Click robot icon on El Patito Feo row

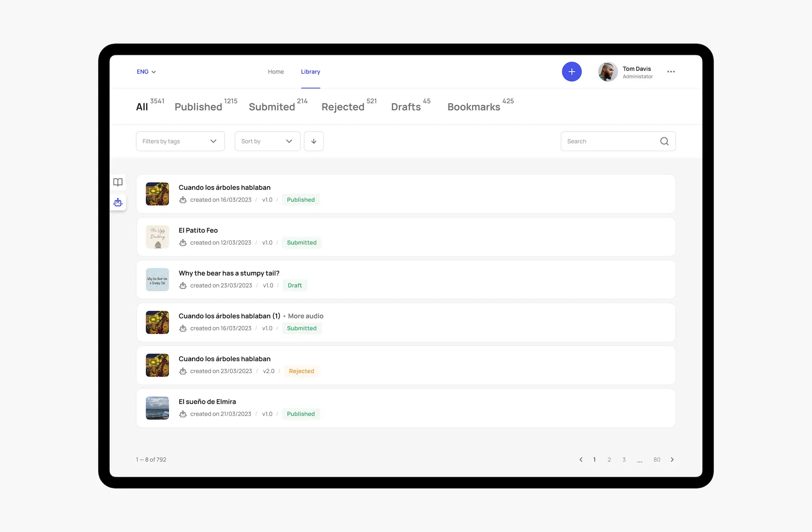tap(183, 243)
